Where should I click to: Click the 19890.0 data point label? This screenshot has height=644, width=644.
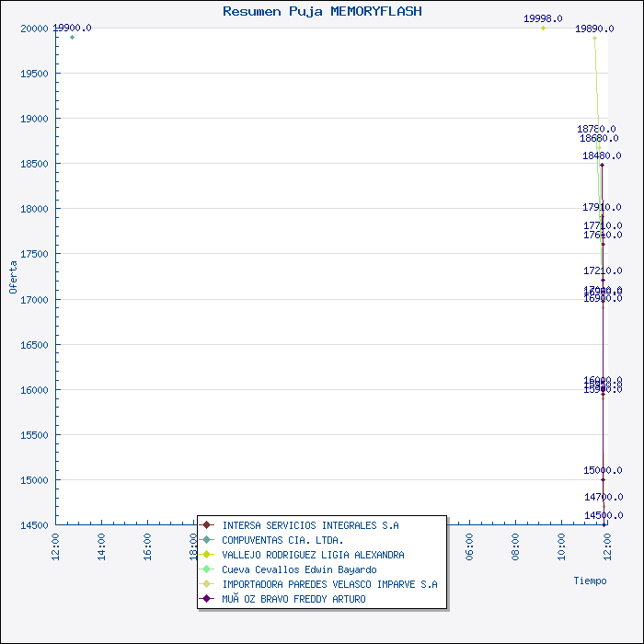point(594,29)
